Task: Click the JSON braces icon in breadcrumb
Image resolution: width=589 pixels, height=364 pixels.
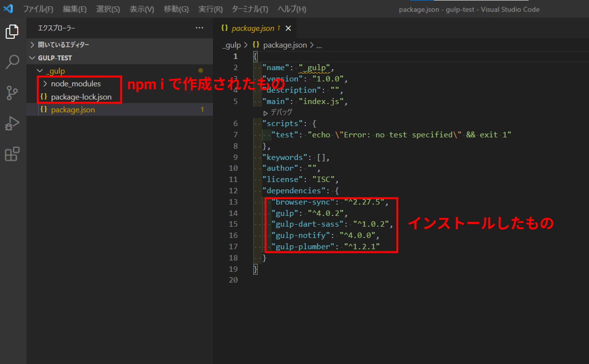Action: 256,45
